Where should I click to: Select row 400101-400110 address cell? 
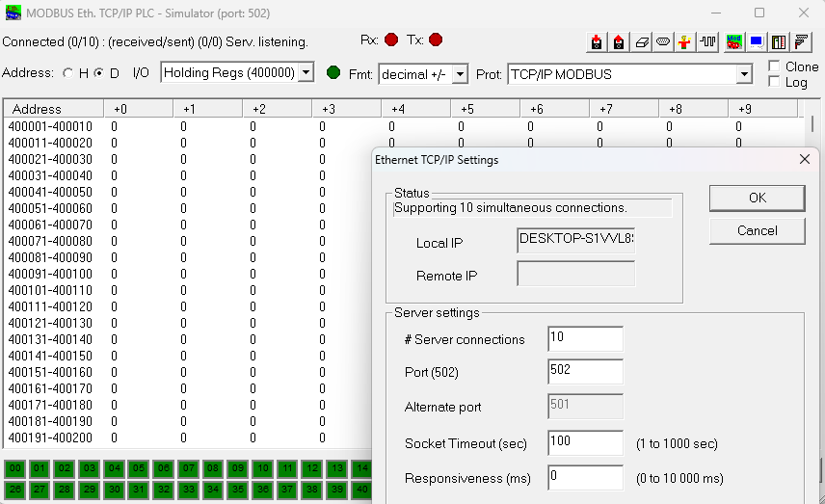(50, 290)
